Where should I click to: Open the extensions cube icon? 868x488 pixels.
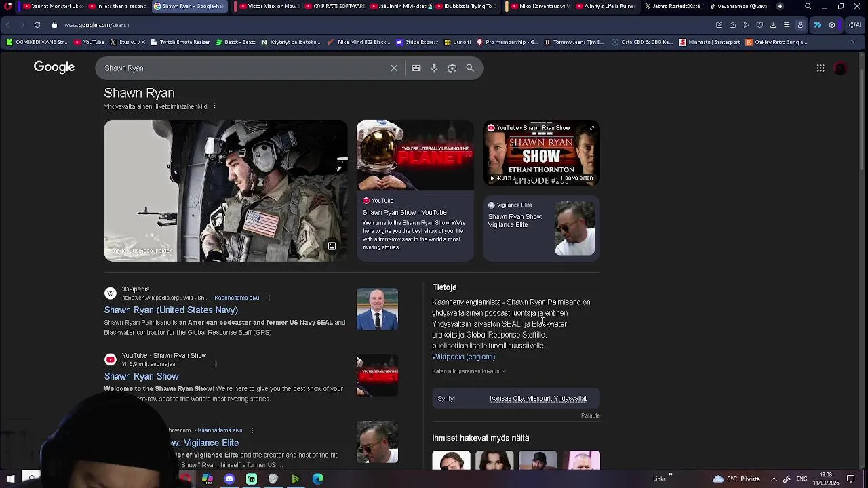[x=832, y=25]
